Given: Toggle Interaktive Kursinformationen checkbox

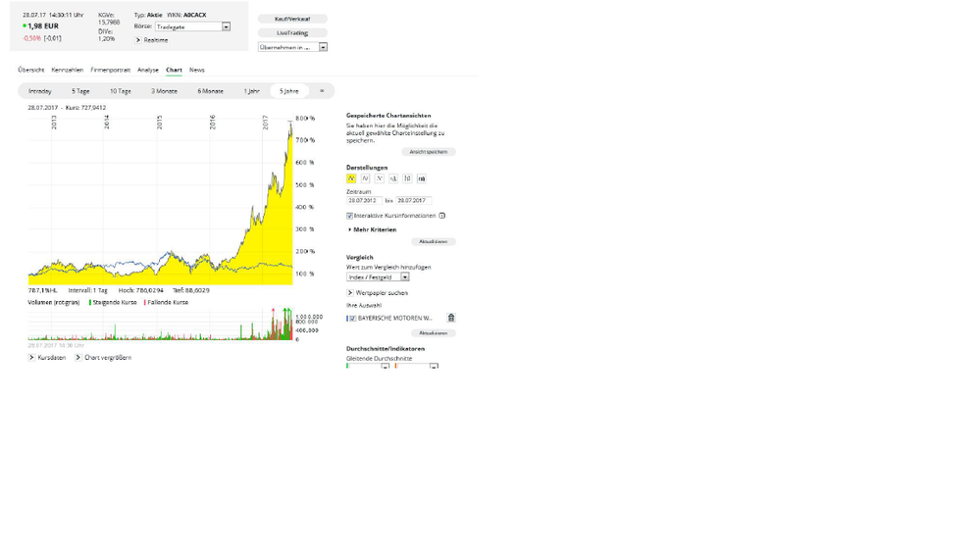Looking at the screenshot, I should 349,216.
